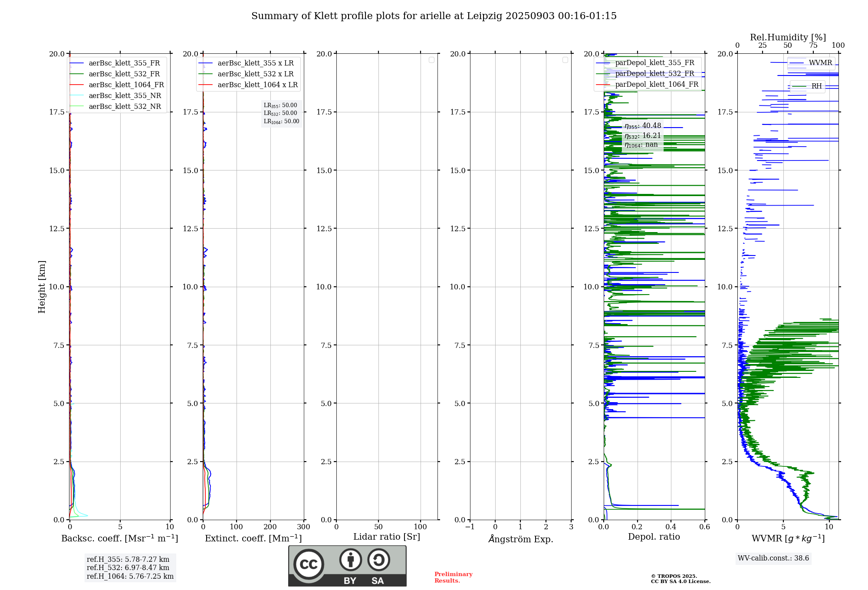The image size is (868, 590).
Task: Click the aerBsc_klett_532 x LR legend entry
Action: point(255,74)
